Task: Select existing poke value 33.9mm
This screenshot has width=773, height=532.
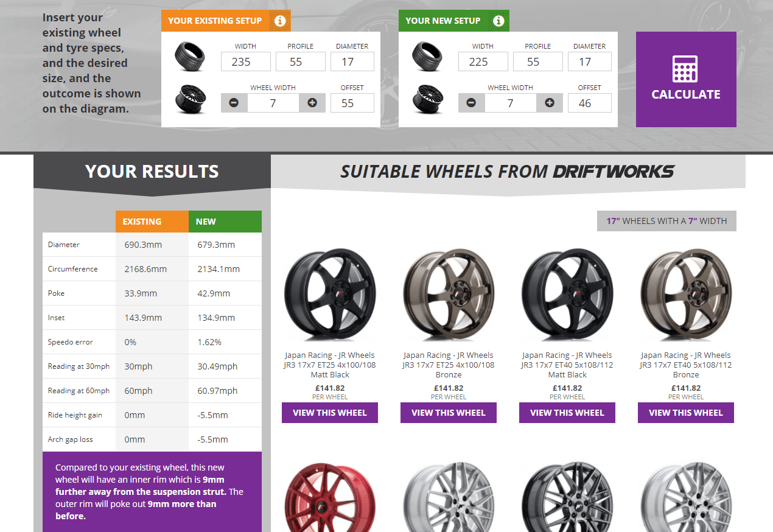Action: [141, 293]
